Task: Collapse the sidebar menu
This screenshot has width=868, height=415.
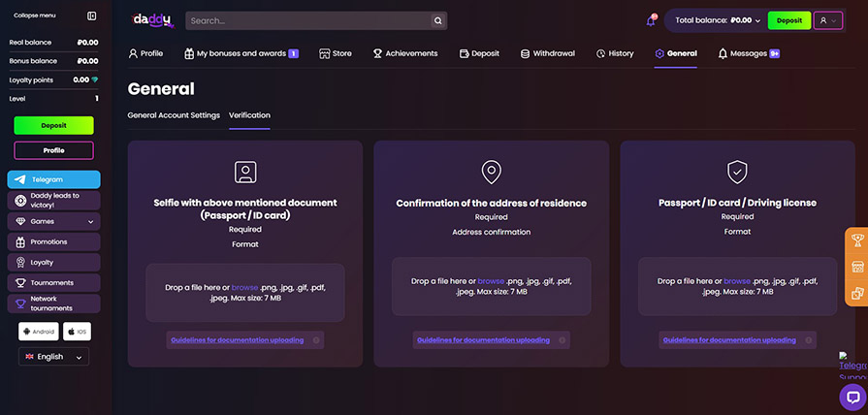Action: pyautogui.click(x=91, y=16)
